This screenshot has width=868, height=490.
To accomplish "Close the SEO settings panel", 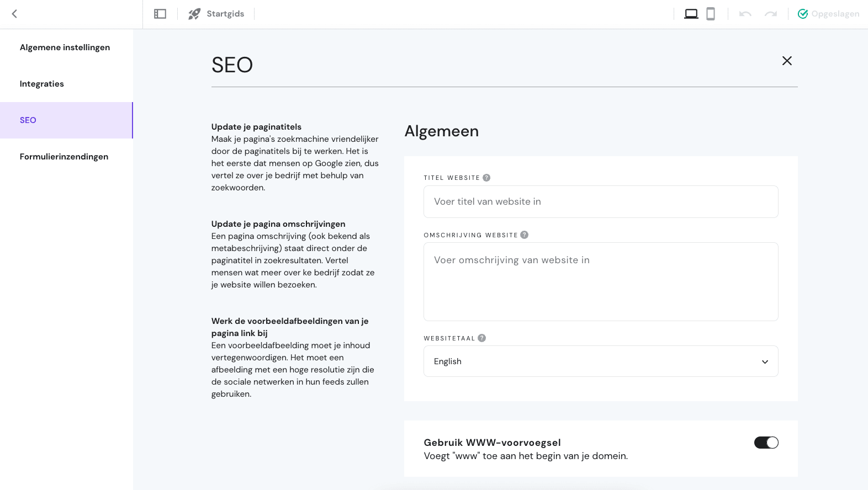I will (x=787, y=61).
